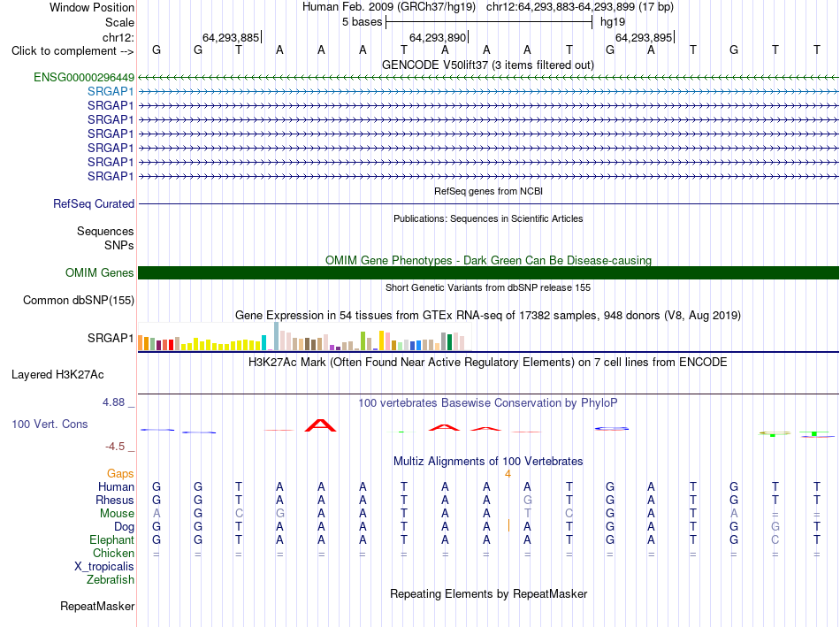Viewport: 840px width, 627px height.
Task: Open GENCODE V50lift37 track title
Action: pos(487,65)
